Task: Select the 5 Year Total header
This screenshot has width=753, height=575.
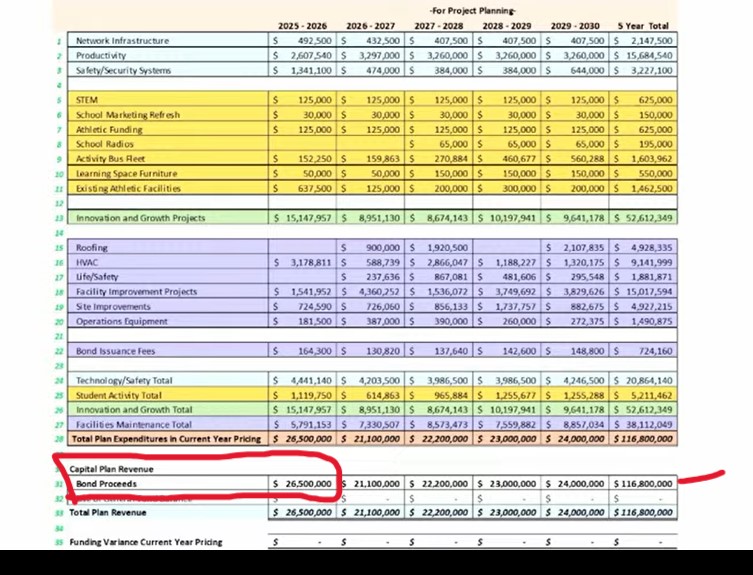Action: click(643, 26)
